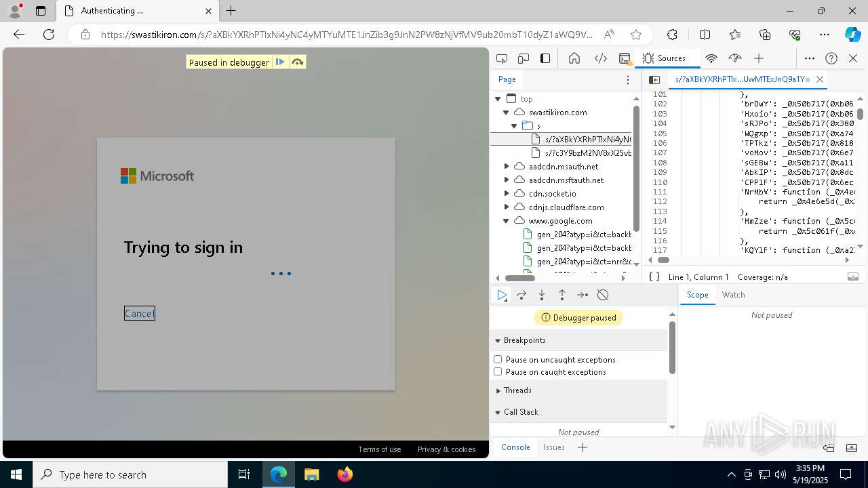
Task: Enable Pause on uncaught exceptions
Action: click(x=498, y=359)
